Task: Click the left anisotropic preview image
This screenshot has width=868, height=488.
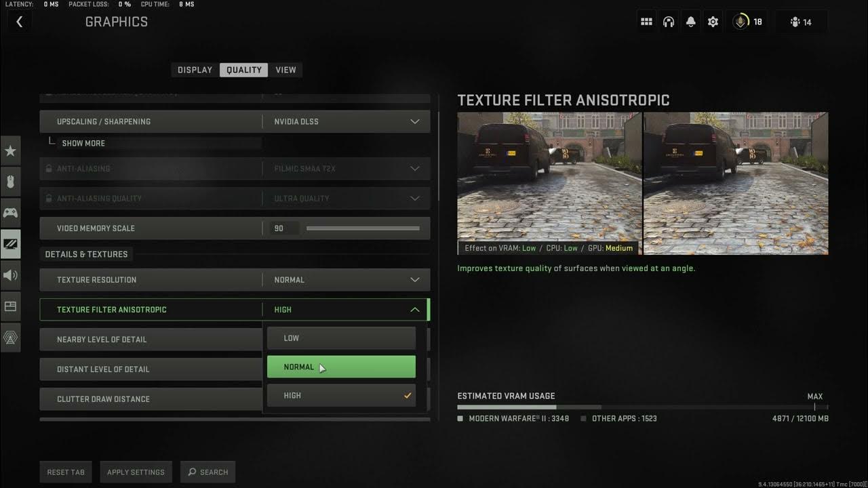Action: coord(549,183)
